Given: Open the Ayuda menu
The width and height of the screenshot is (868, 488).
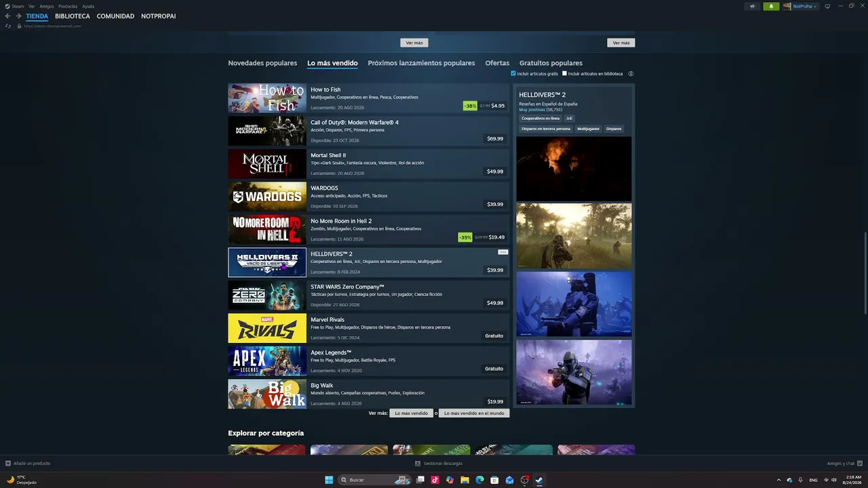Looking at the screenshot, I should (x=88, y=6).
